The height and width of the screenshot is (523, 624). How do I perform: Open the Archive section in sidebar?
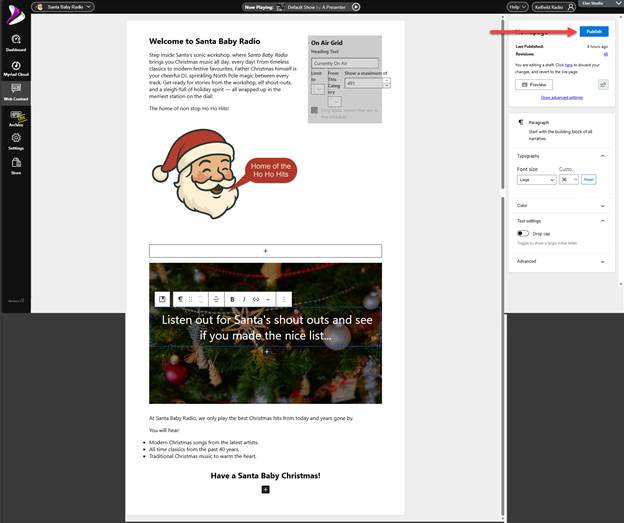coord(16,118)
